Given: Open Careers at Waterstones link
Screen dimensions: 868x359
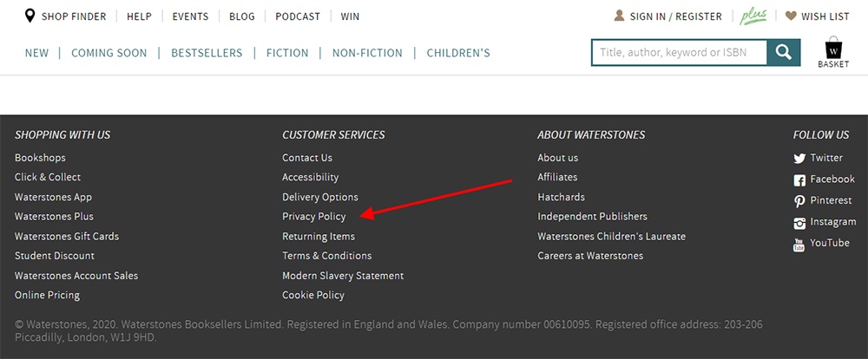Looking at the screenshot, I should pyautogui.click(x=590, y=256).
